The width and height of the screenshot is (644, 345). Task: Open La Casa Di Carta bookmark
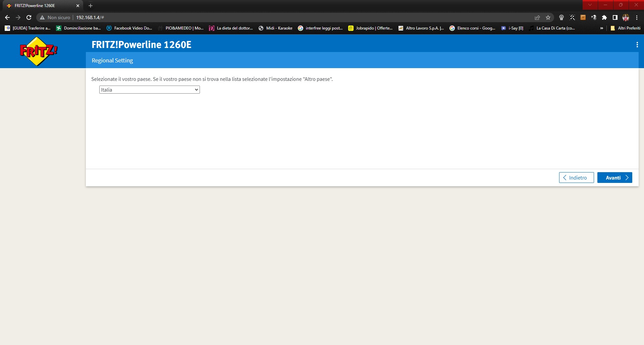click(x=552, y=28)
